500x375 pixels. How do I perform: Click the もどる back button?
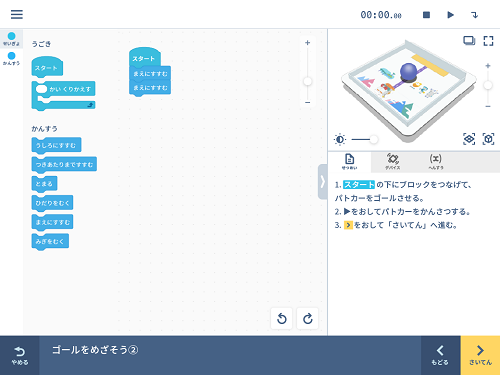click(x=440, y=355)
